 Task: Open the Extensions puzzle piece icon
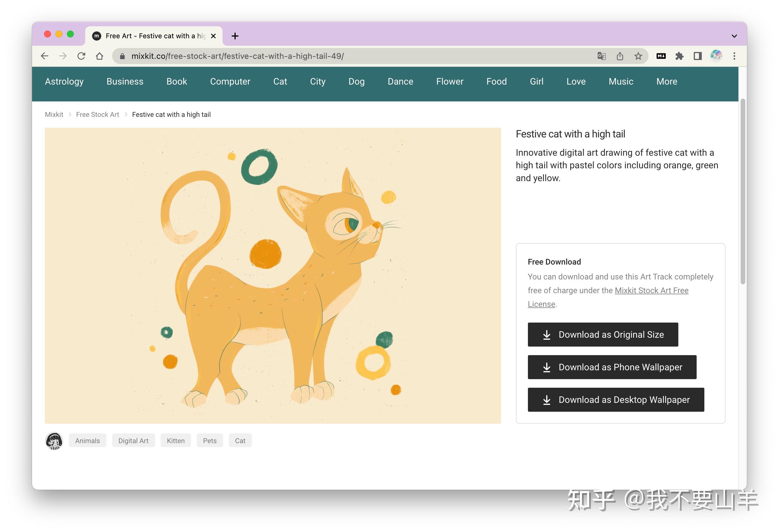679,56
